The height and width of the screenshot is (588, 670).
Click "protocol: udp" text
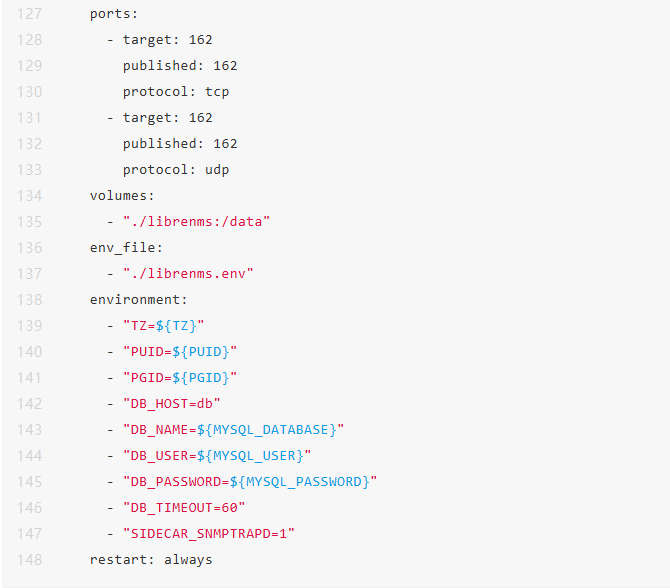click(x=176, y=169)
